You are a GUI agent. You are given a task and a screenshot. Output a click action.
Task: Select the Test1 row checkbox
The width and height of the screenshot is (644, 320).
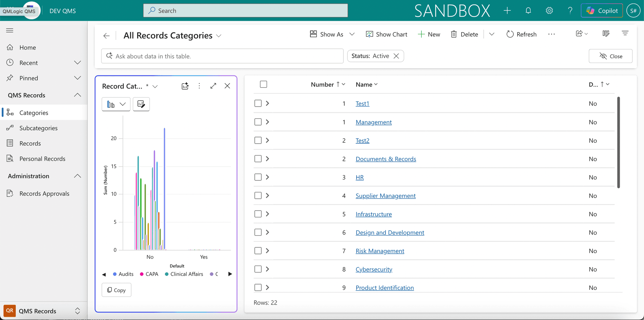click(x=258, y=103)
